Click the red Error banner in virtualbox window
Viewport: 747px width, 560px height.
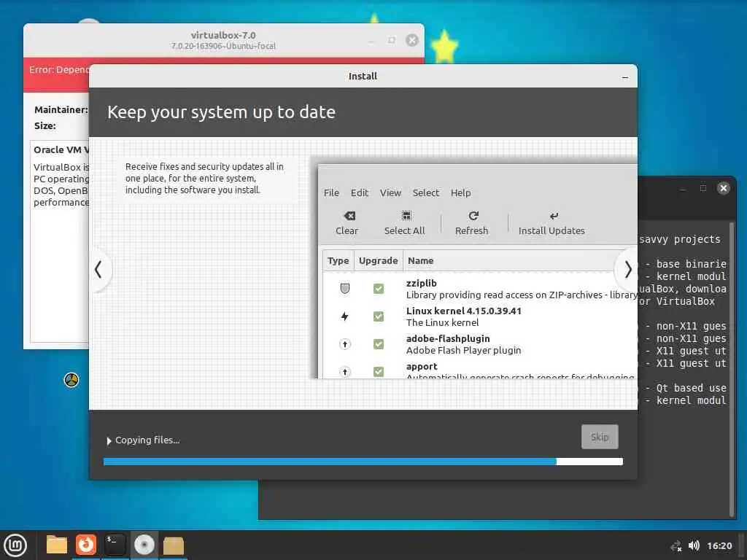(56, 75)
